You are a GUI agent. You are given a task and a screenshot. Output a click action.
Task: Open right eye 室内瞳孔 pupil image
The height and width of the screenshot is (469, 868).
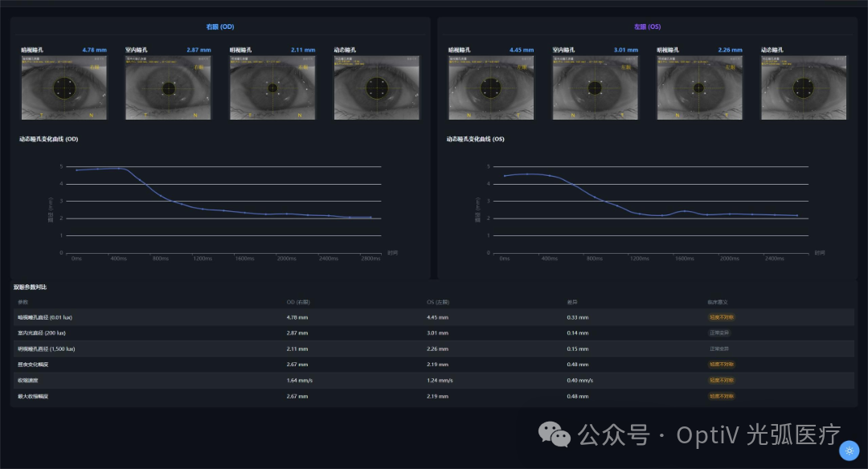click(x=168, y=88)
